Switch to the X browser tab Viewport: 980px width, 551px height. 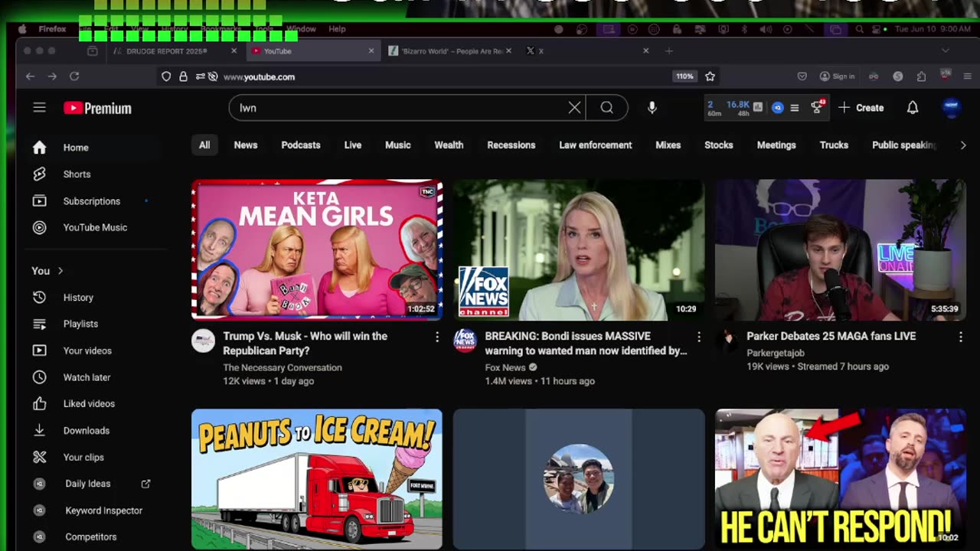point(586,51)
